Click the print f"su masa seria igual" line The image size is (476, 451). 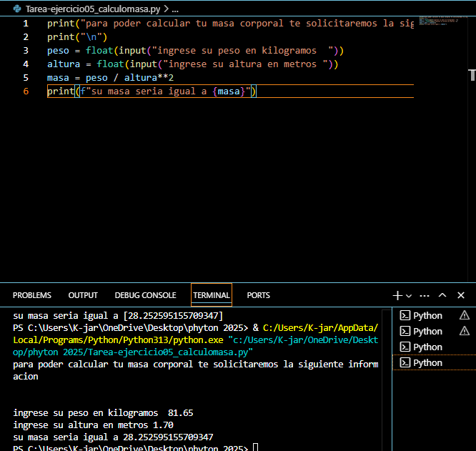152,91
